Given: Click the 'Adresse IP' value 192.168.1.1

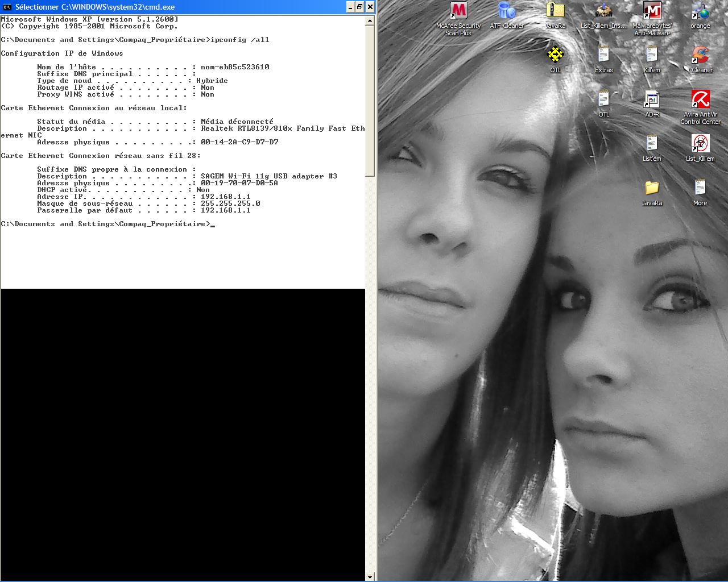Looking at the screenshot, I should (x=226, y=197).
